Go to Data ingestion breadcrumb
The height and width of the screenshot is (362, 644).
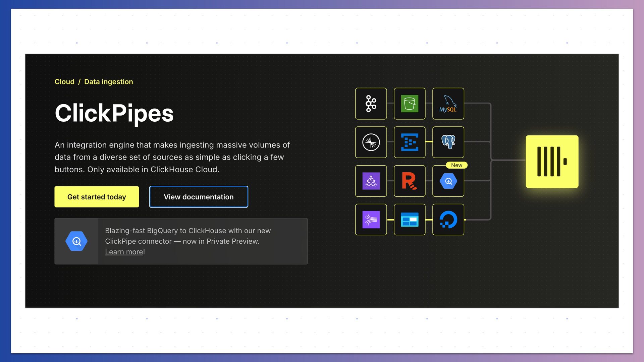[x=108, y=82]
